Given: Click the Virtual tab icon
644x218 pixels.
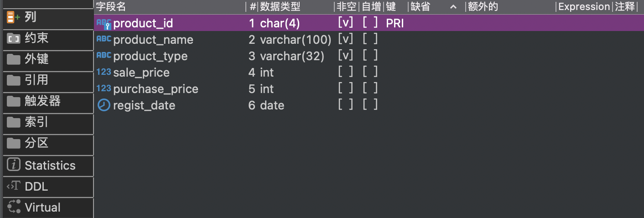Looking at the screenshot, I should (x=14, y=208).
